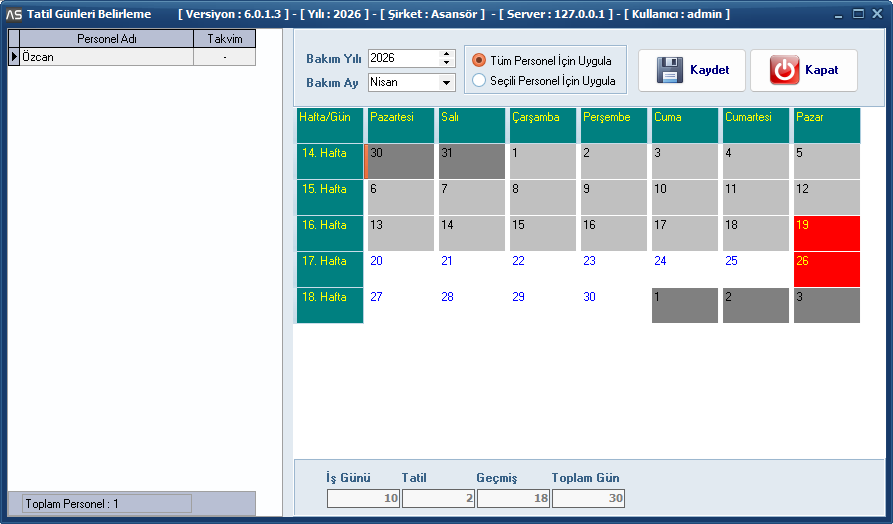Click the AS application icon in title bar
The height and width of the screenshot is (524, 893).
(14, 14)
